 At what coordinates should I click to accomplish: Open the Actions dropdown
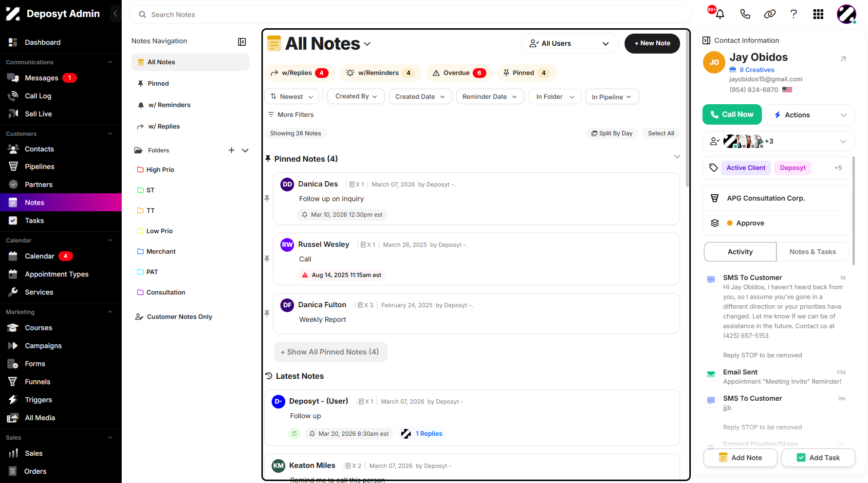coord(810,115)
